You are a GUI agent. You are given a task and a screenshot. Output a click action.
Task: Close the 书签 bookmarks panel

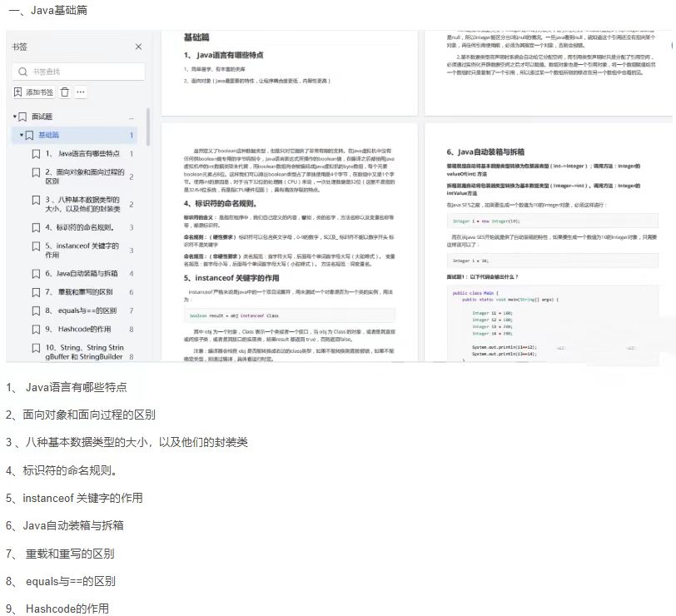coord(138,47)
